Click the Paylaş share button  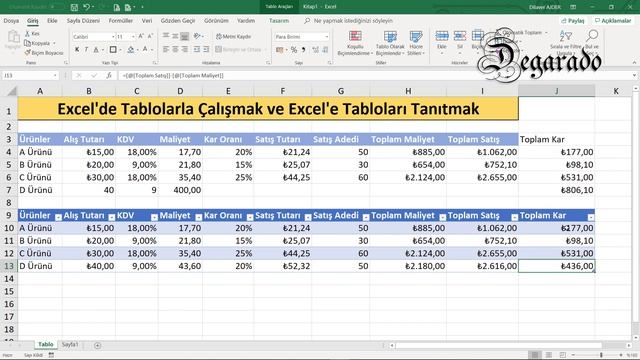point(573,20)
